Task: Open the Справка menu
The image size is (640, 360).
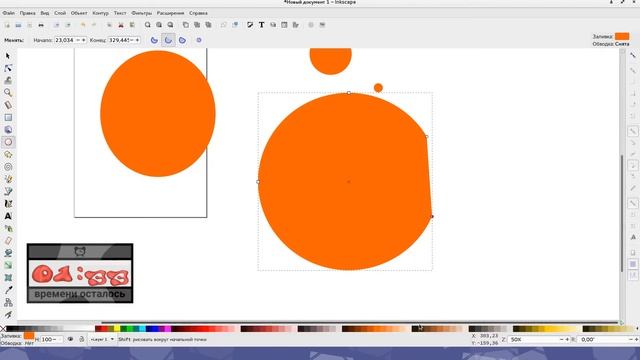Action: [198, 13]
